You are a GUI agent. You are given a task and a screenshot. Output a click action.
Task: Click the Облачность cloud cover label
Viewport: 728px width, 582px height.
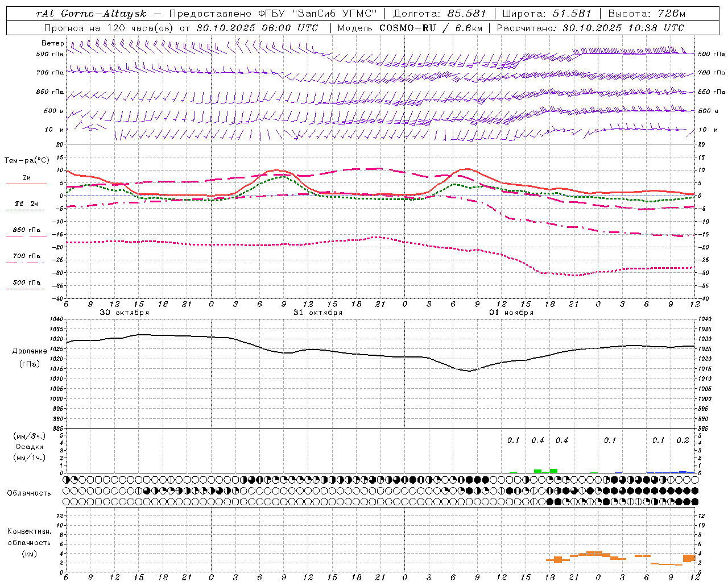point(29,493)
